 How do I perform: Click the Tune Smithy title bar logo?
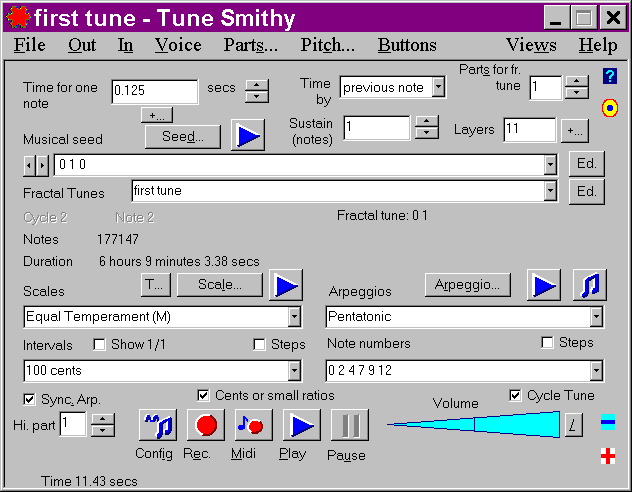pos(18,17)
